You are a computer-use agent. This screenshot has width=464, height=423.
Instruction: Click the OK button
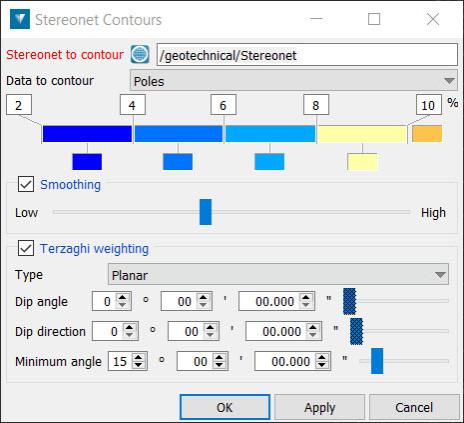(225, 407)
